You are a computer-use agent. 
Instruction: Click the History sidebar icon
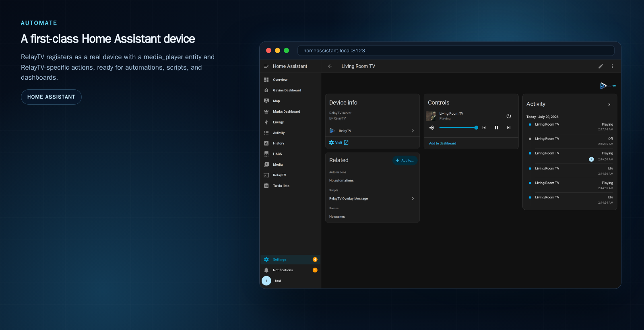pos(266,143)
